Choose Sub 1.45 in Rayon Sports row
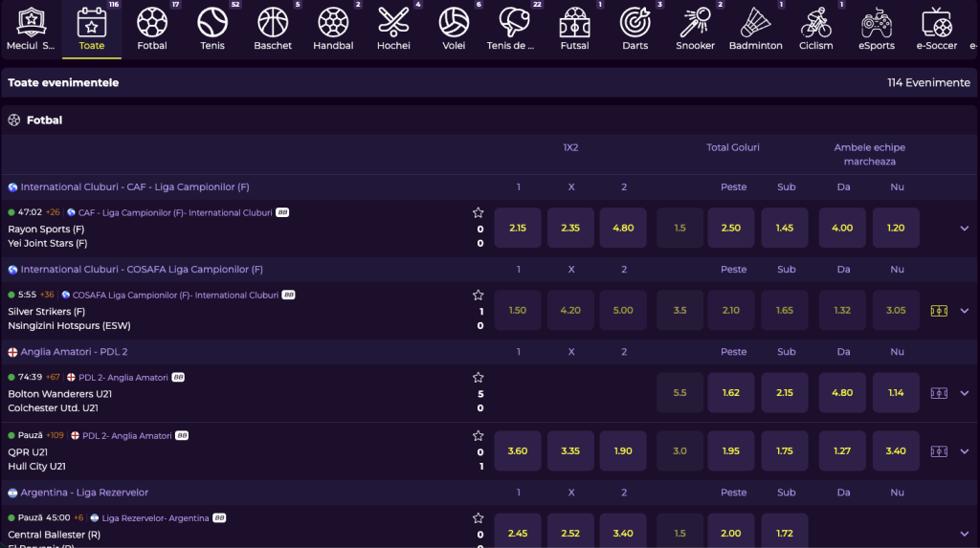The height and width of the screenshot is (548, 980). (785, 228)
